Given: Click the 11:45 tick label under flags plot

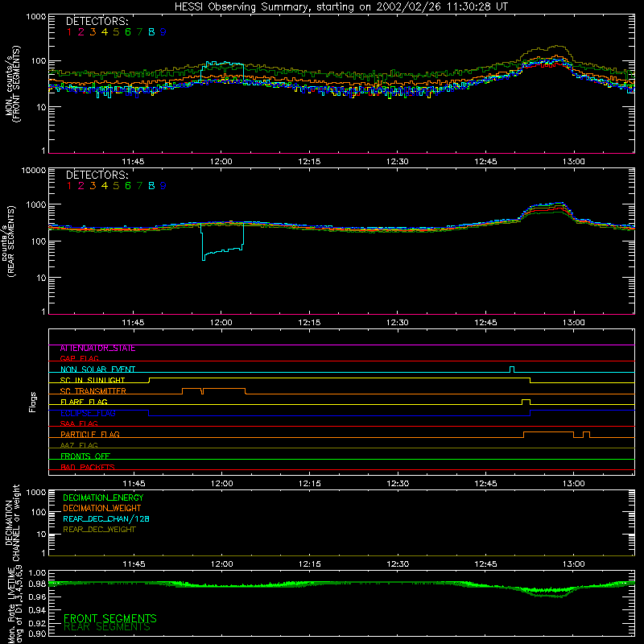Looking at the screenshot, I should [x=134, y=484].
